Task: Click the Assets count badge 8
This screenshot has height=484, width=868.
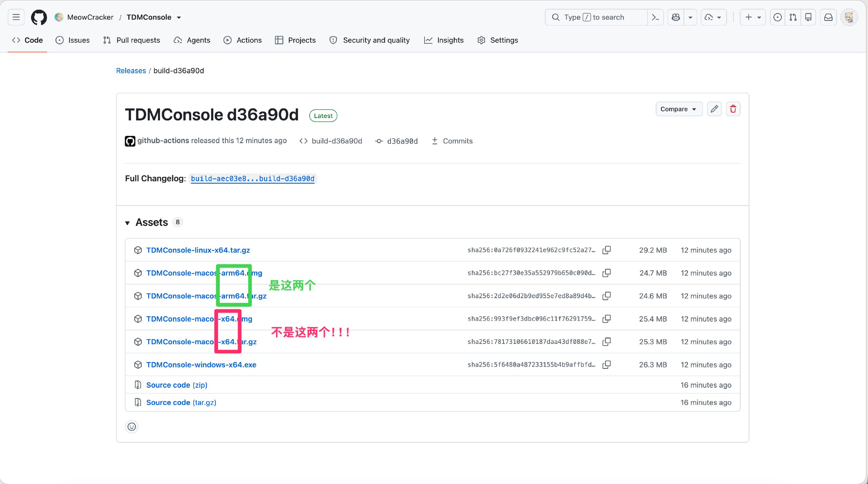Action: click(x=178, y=222)
